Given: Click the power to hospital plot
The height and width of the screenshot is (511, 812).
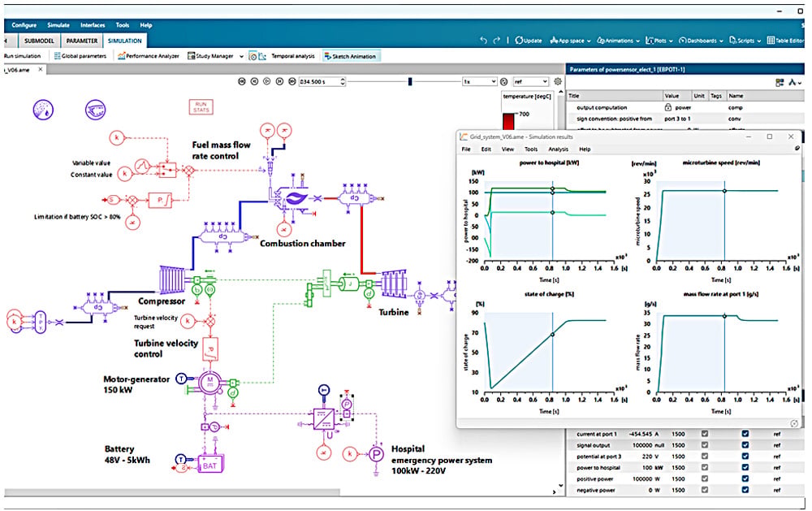Looking at the screenshot, I should coord(550,221).
